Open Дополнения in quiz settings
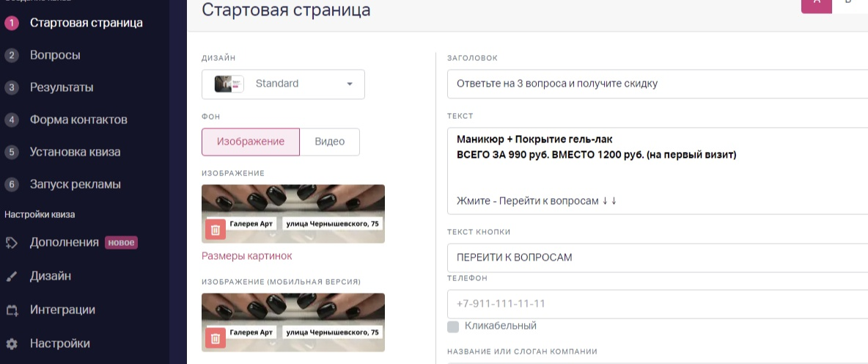The image size is (868, 364). [65, 242]
